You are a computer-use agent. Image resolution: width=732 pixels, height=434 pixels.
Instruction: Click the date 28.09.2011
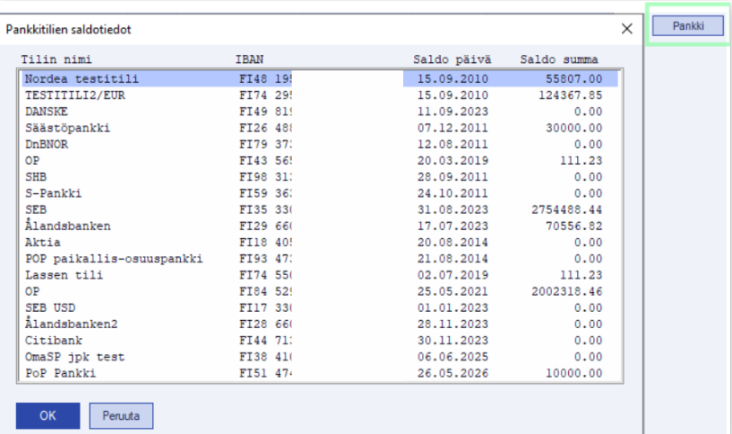tap(452, 177)
